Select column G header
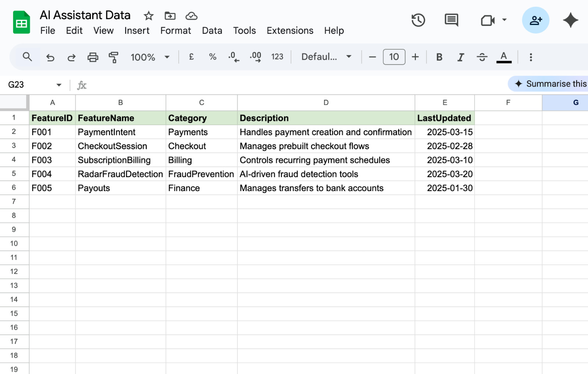This screenshot has height=374, width=588. [565, 103]
